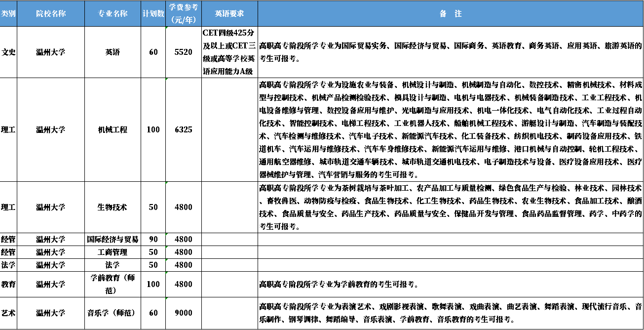Click the CET四级425分 English requirement cell

pos(229,52)
